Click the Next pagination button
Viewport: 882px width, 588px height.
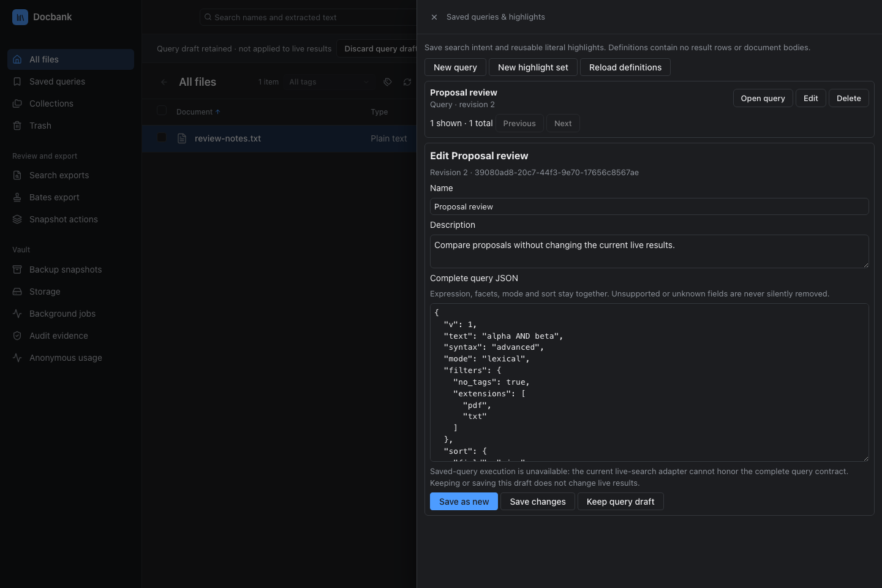click(x=563, y=123)
